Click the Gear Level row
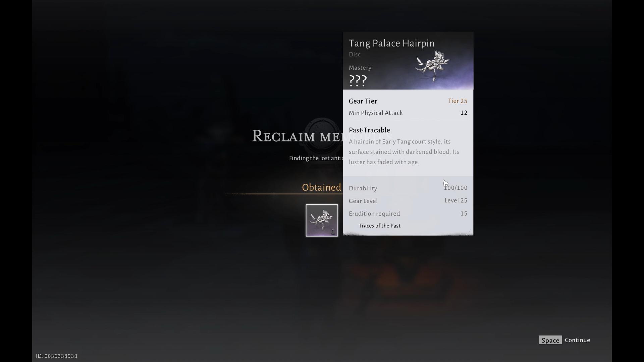644x362 pixels. pos(408,201)
